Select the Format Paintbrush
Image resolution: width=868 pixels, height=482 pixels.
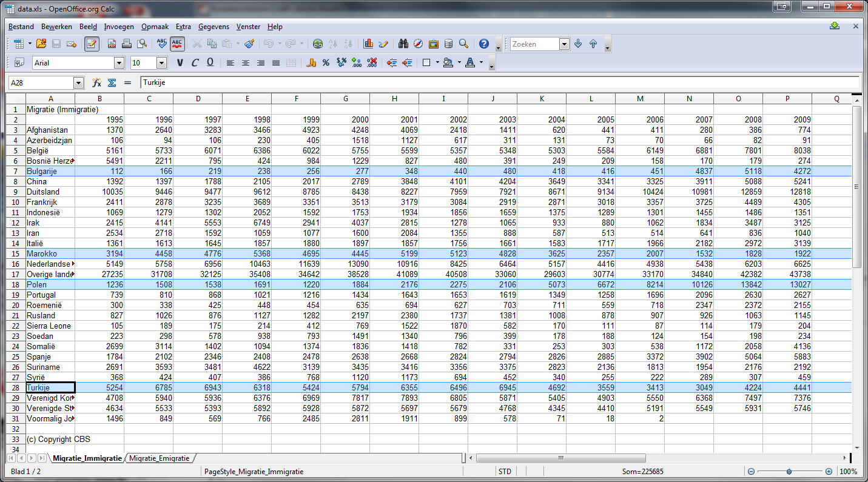pos(251,44)
